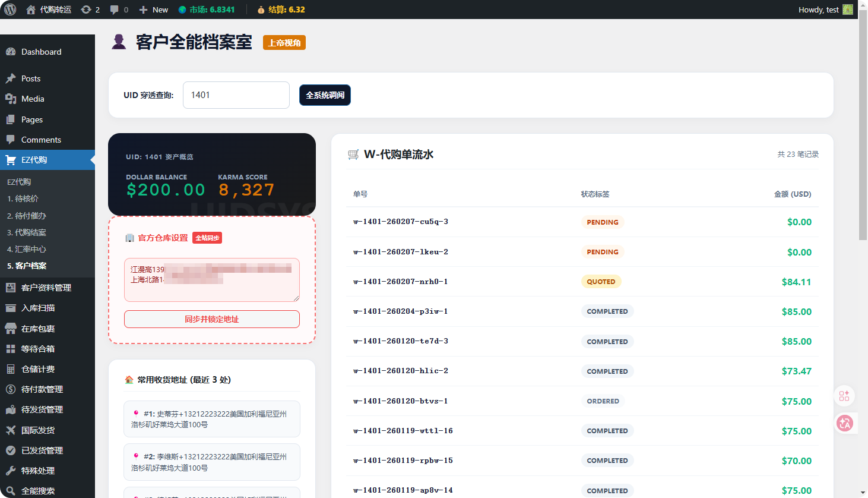The width and height of the screenshot is (868, 498).
Task: Open 1. 待核价 submenu item
Action: pyautogui.click(x=23, y=198)
